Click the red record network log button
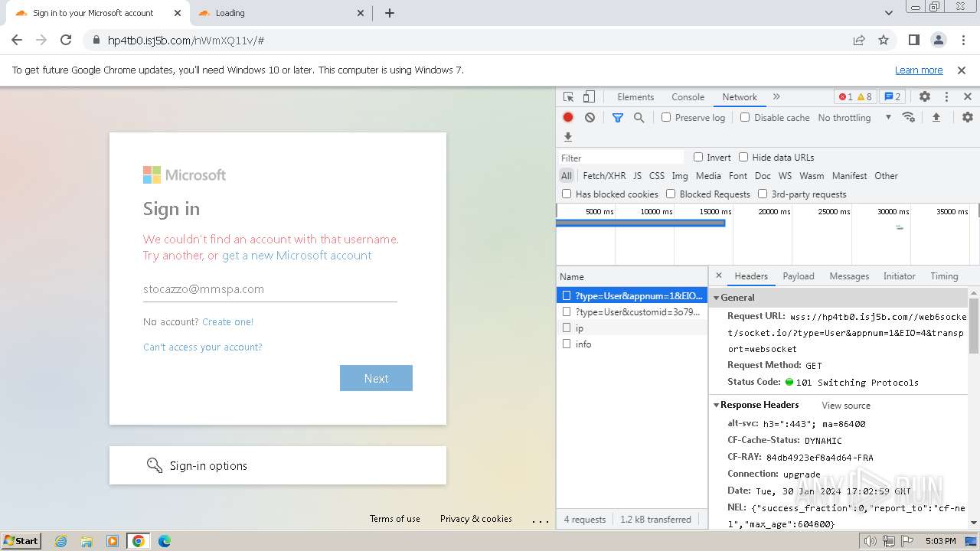The width and height of the screenshot is (980, 551). click(568, 117)
